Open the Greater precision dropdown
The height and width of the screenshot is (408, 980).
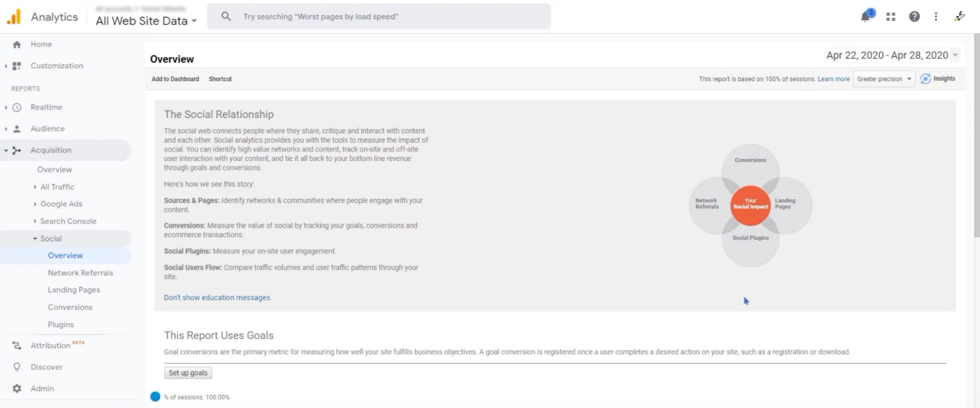pos(884,79)
